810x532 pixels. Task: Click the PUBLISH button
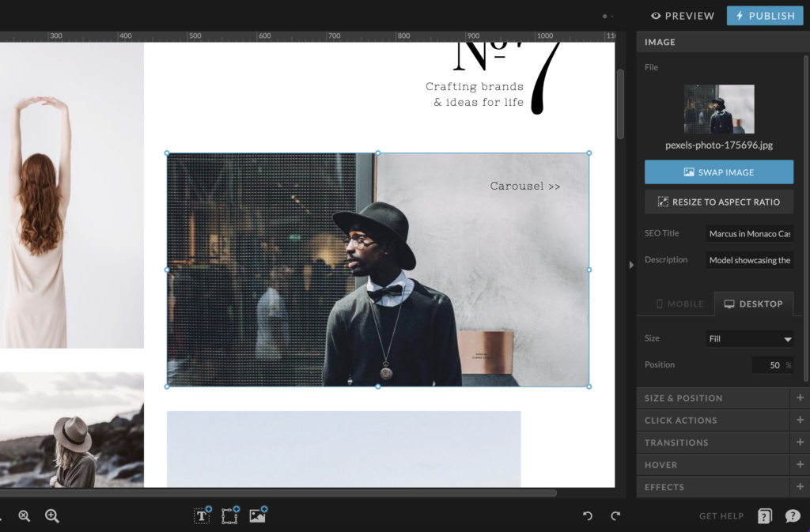(764, 15)
